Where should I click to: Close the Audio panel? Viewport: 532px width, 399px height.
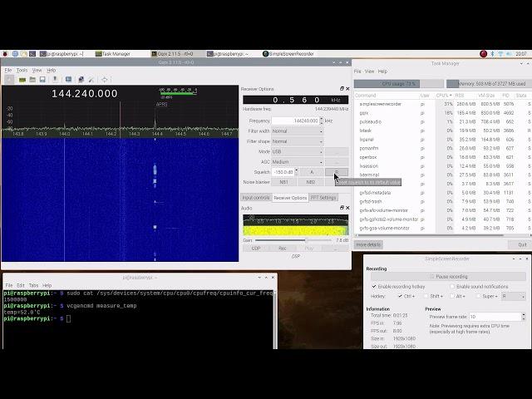point(347,208)
